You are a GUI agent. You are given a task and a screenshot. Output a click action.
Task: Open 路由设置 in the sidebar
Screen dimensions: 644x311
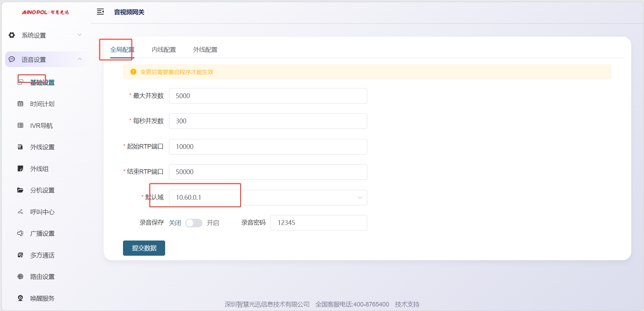[42, 277]
